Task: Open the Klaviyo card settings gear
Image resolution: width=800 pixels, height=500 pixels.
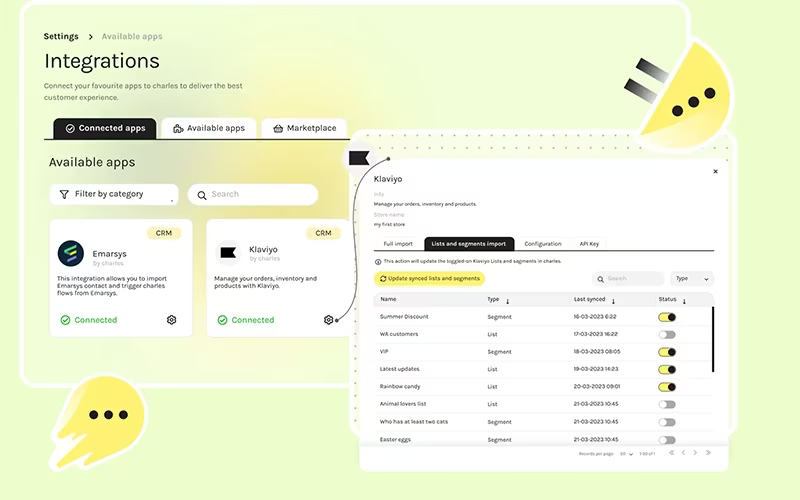Action: [329, 320]
